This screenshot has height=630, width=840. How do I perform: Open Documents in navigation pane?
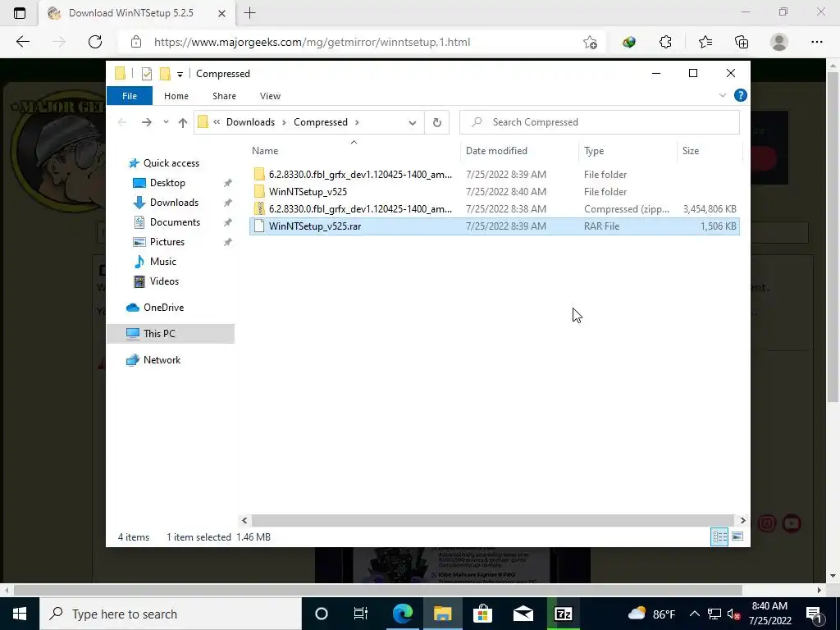175,222
